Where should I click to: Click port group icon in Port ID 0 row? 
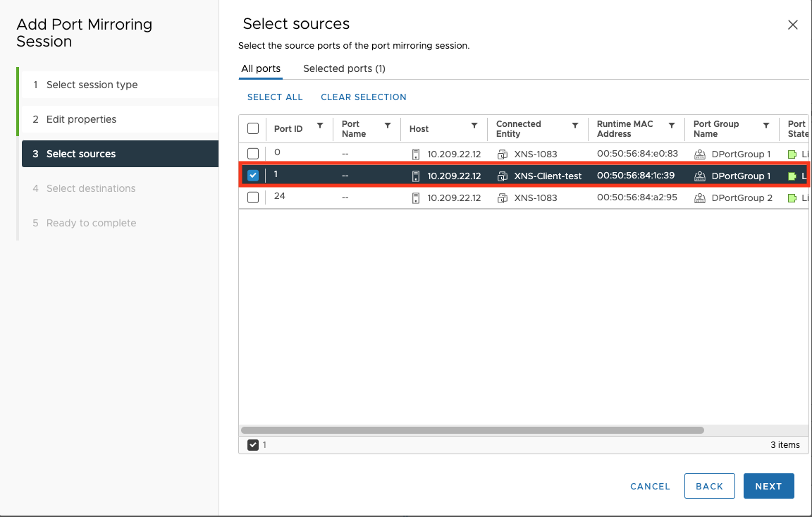pos(700,154)
